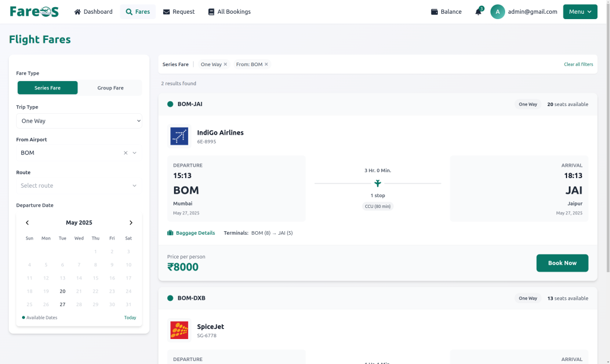
Task: Click the SpiceJet flight number SG-6778
Action: coord(207,335)
